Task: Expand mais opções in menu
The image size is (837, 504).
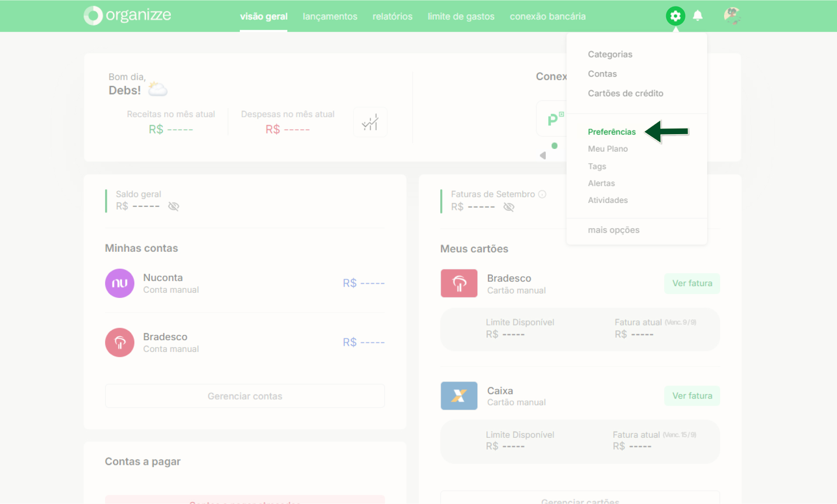Action: point(613,230)
